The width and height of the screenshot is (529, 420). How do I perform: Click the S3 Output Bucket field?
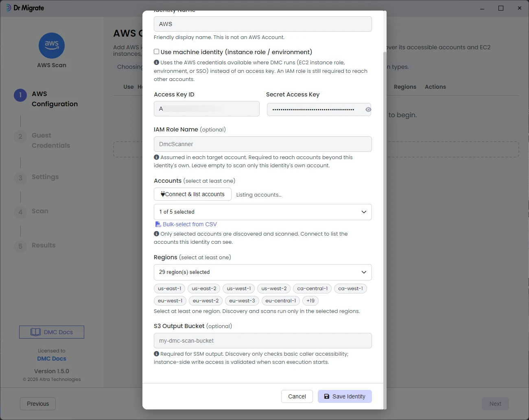click(263, 341)
